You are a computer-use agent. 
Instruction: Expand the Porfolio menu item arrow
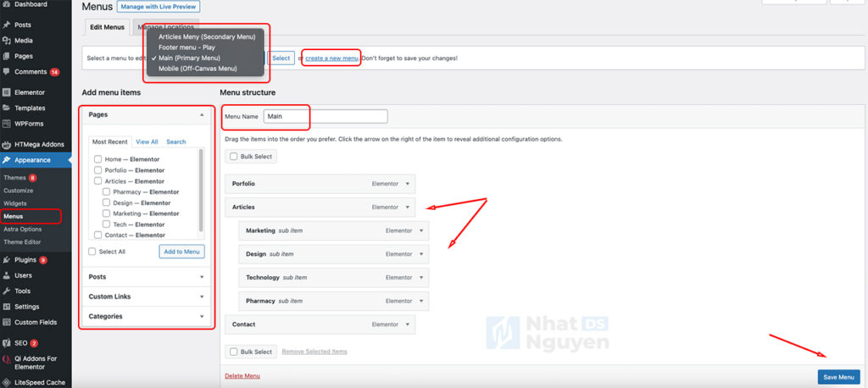point(408,184)
